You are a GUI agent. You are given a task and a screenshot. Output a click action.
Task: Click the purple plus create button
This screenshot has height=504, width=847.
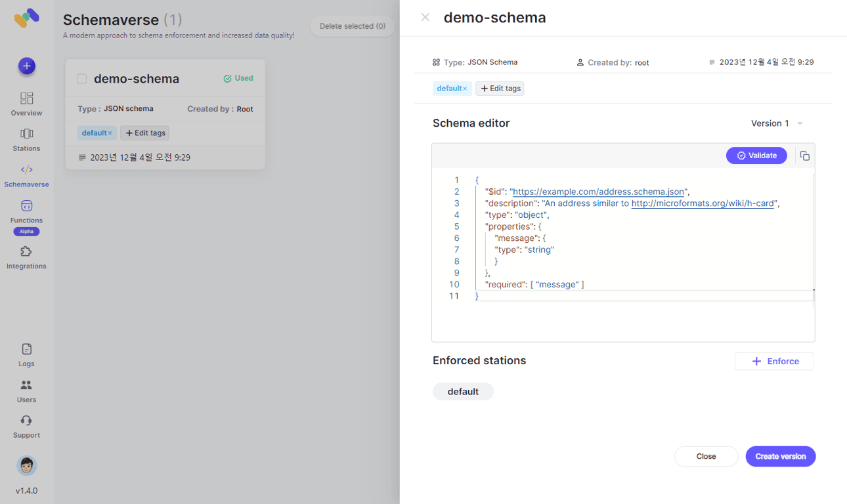pyautogui.click(x=26, y=66)
